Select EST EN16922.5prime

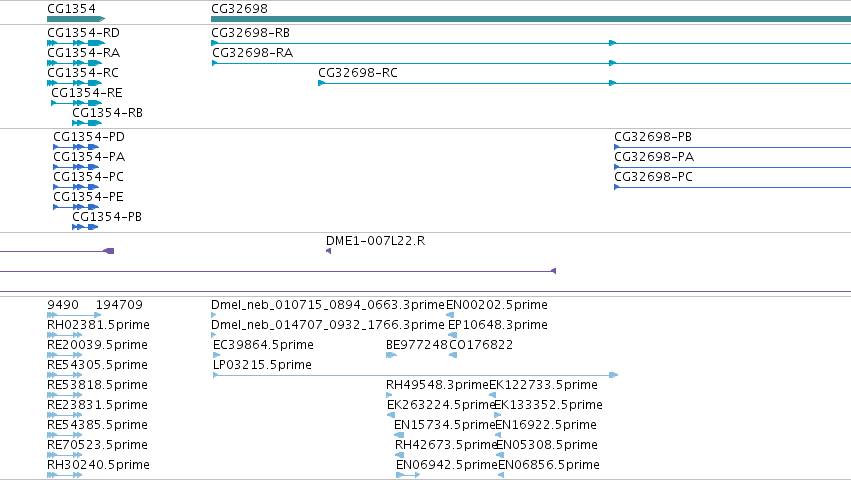[x=546, y=425]
